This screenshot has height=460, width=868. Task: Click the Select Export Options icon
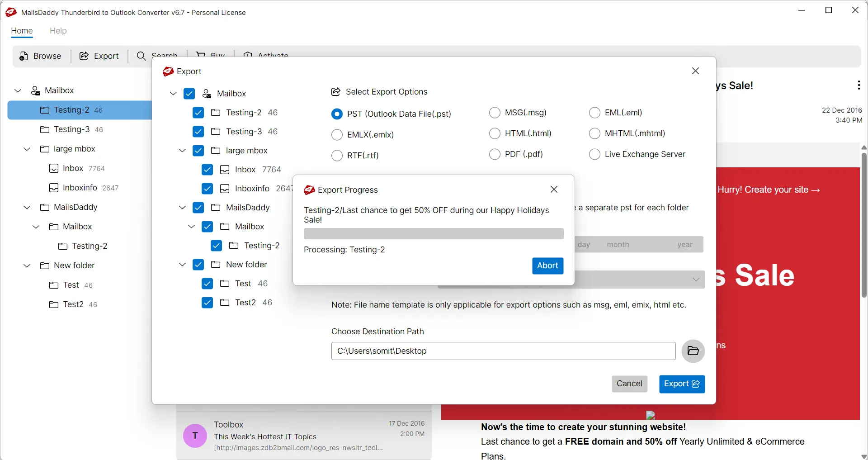click(x=335, y=91)
